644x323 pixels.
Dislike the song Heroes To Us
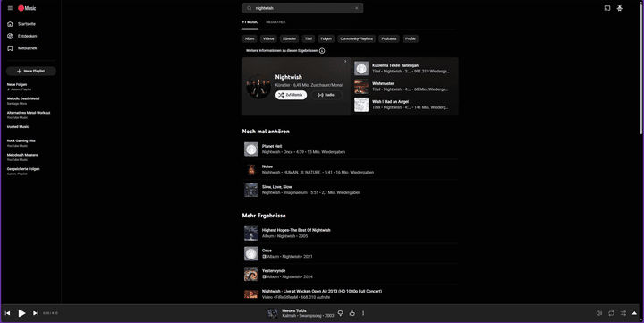[x=341, y=313]
